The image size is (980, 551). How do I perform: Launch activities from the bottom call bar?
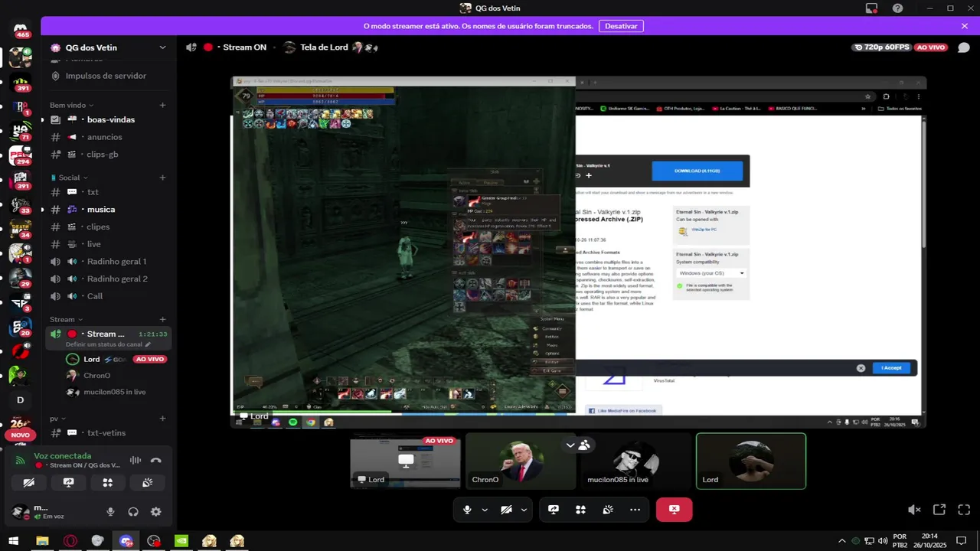click(x=580, y=510)
